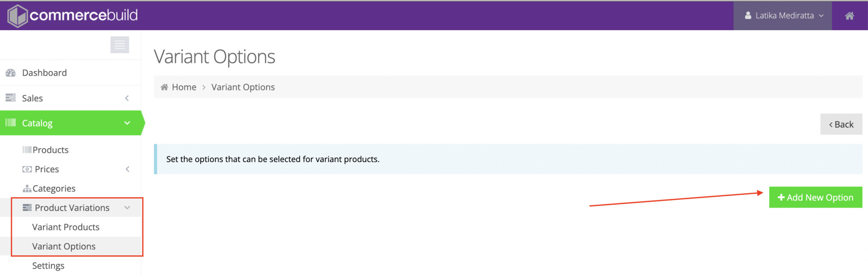868x275 pixels.
Task: Collapse the Product Variations submenu
Action: click(x=127, y=208)
